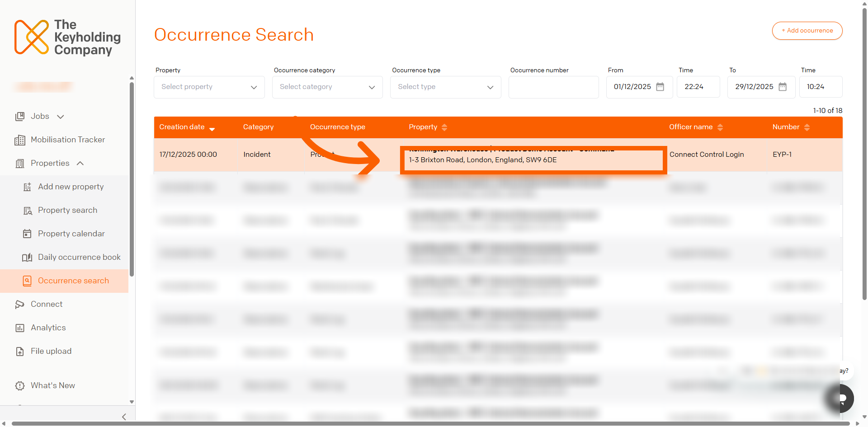Expand the Jobs chevron
The image size is (868, 427).
(x=61, y=117)
